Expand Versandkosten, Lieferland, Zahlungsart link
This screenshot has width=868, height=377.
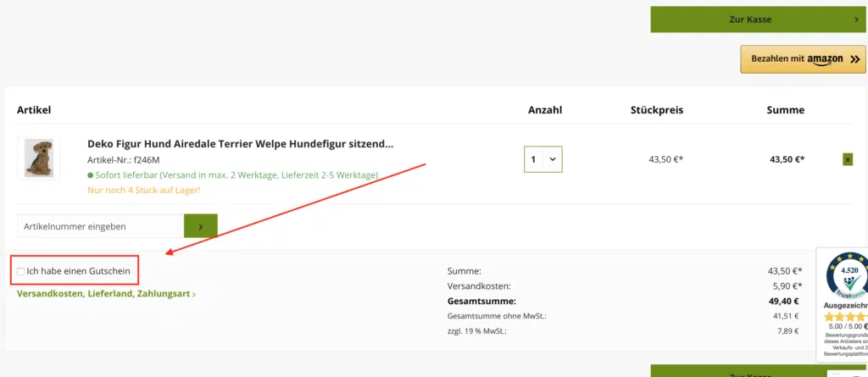106,294
